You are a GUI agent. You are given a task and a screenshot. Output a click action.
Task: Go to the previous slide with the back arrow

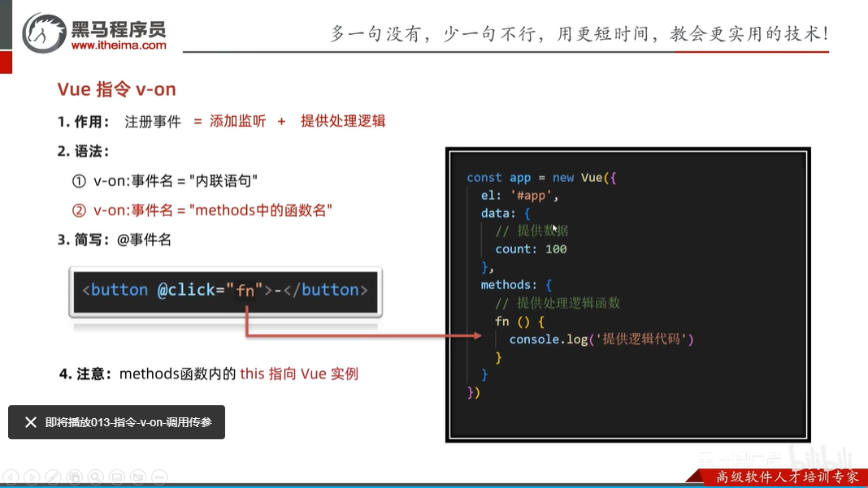click(11, 477)
